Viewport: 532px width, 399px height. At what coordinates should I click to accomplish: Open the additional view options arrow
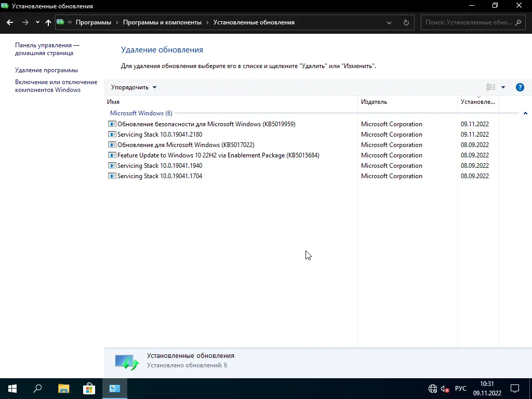[503, 87]
